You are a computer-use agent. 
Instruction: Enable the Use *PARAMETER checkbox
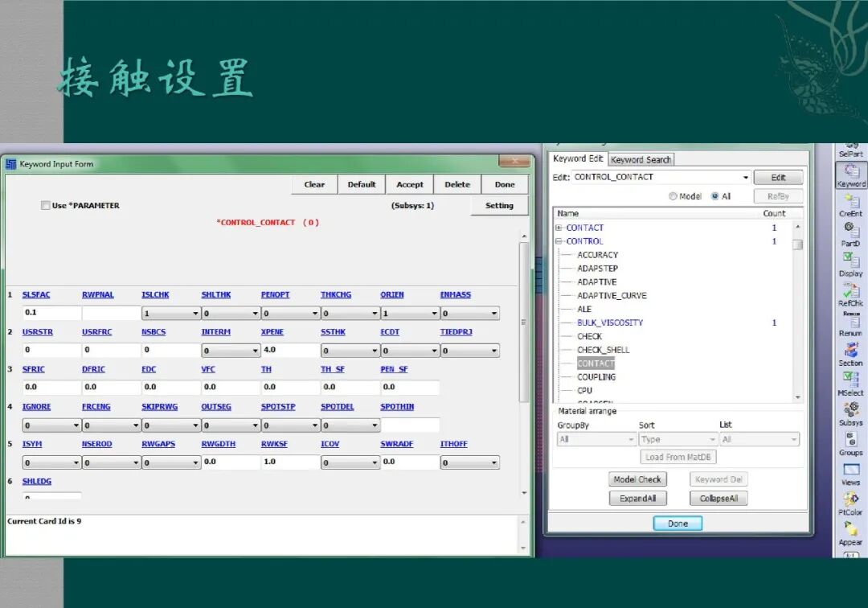click(45, 205)
